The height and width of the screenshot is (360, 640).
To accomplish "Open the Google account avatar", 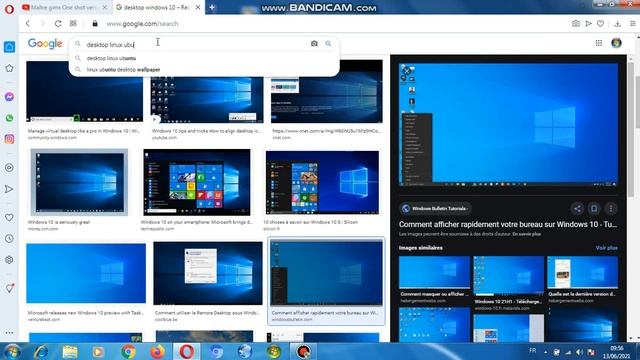I will coord(616,43).
